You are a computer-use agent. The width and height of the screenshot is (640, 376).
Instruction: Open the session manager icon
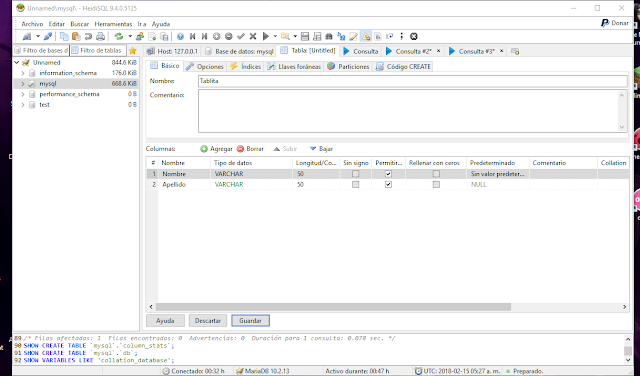click(x=27, y=36)
